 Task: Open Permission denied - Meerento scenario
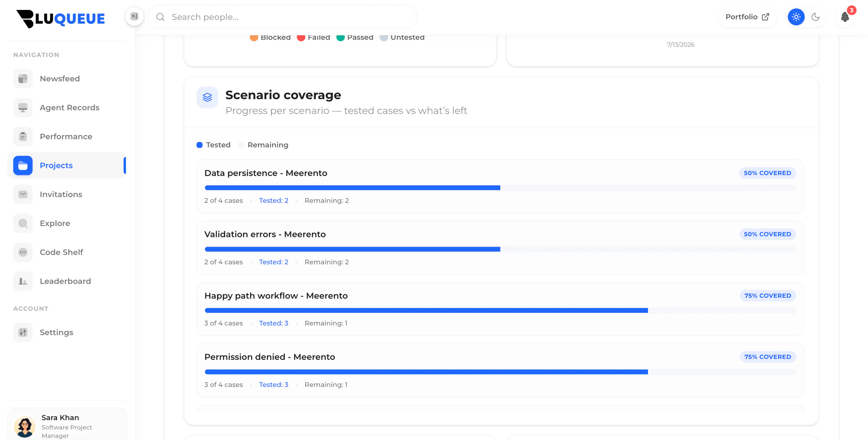pyautogui.click(x=270, y=357)
